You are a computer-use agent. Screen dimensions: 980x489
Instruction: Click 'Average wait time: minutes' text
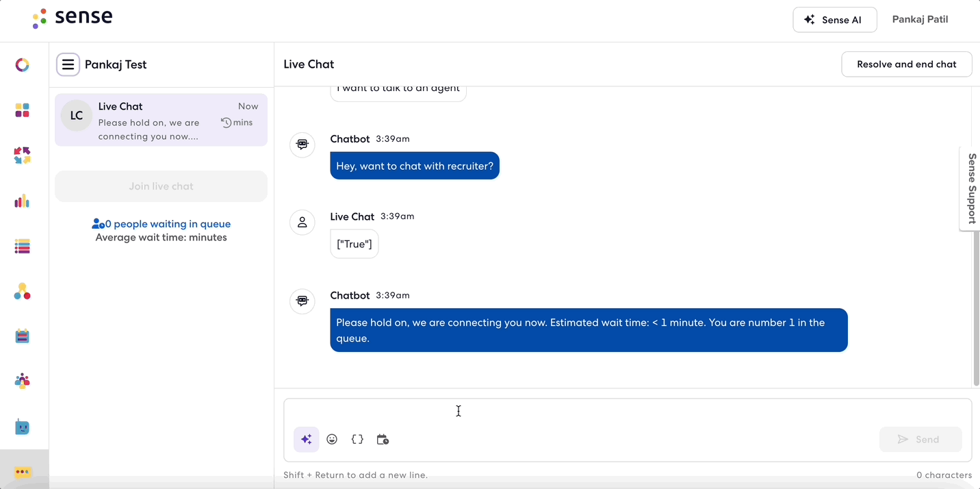[161, 238]
